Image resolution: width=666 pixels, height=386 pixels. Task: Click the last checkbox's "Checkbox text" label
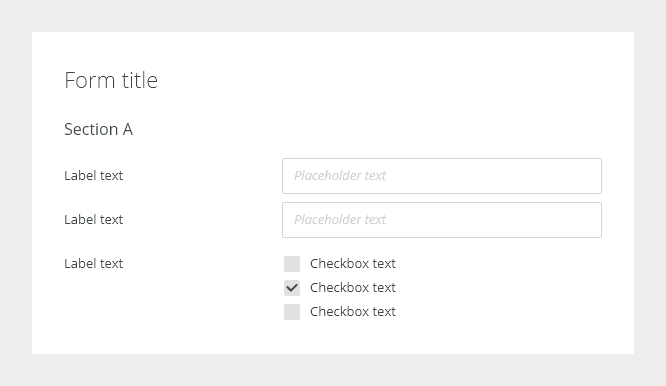coord(353,312)
